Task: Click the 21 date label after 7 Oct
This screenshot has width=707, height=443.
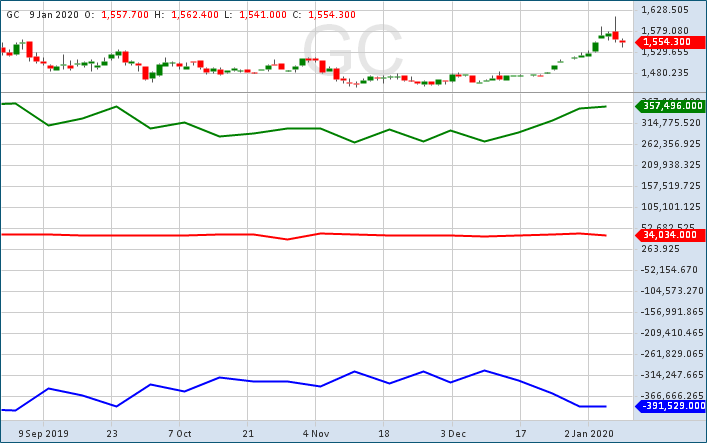Action: click(x=248, y=434)
